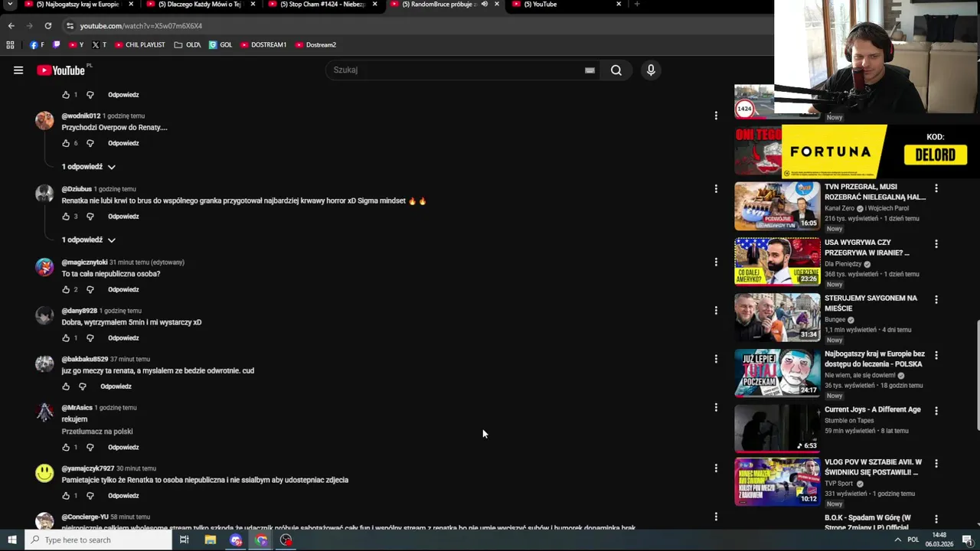The height and width of the screenshot is (551, 980).
Task: Open the three-dot menu for @wodnik012 comment
Action: coord(716,116)
